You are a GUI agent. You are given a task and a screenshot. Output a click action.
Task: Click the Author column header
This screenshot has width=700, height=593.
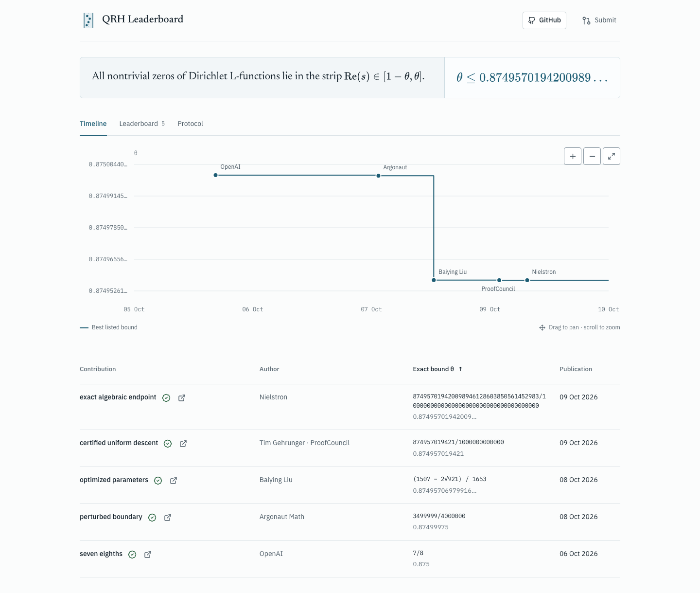[269, 369]
